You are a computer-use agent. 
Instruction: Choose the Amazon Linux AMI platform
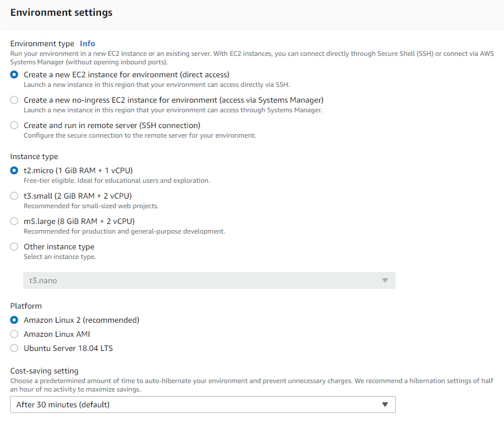click(x=14, y=334)
